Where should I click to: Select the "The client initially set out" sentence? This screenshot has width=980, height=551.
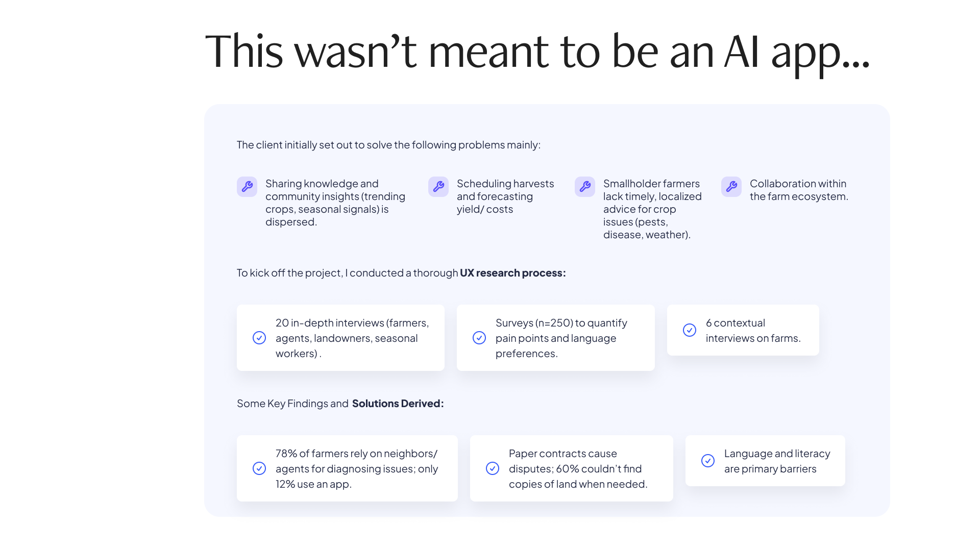pyautogui.click(x=388, y=145)
